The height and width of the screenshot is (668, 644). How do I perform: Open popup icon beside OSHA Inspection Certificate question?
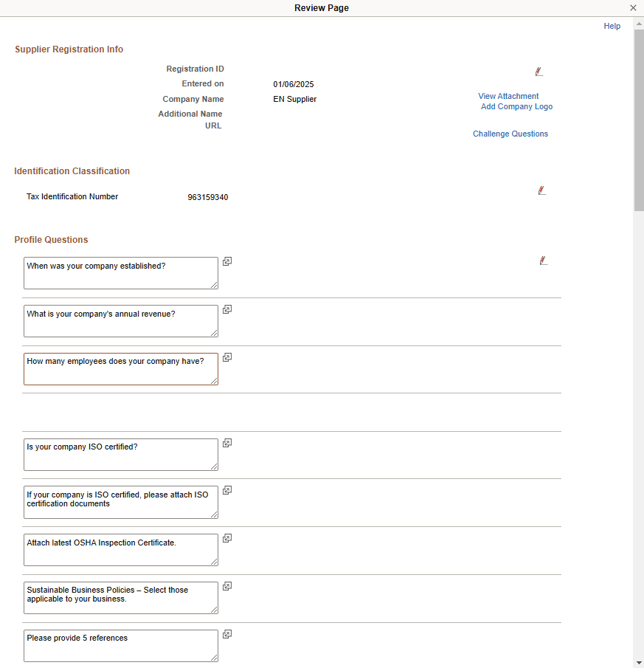pyautogui.click(x=227, y=539)
